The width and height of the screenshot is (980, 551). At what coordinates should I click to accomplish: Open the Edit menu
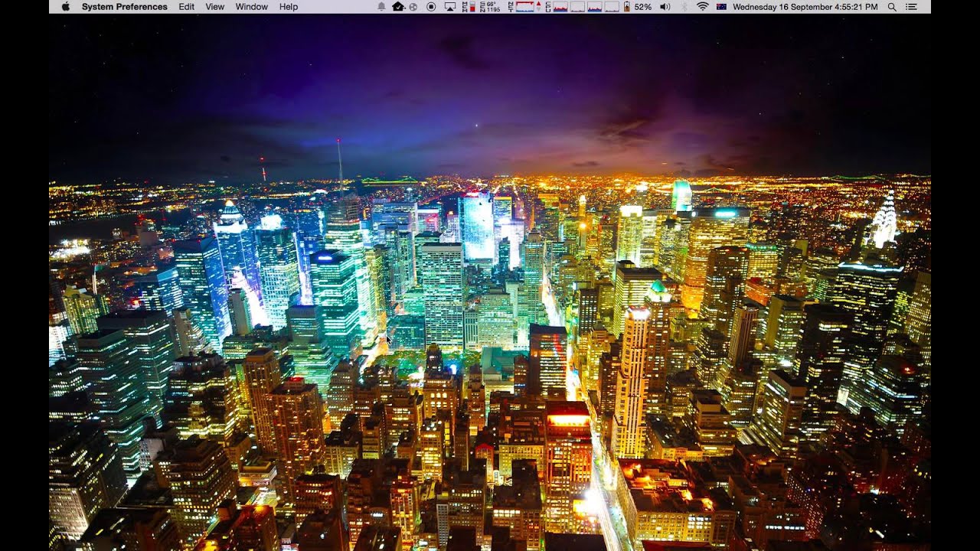(186, 7)
